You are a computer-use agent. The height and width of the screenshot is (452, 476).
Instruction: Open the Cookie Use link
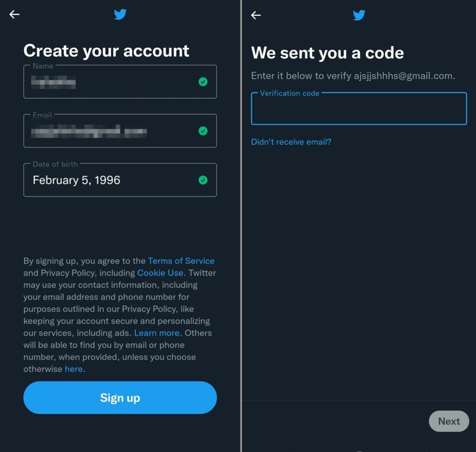(160, 273)
